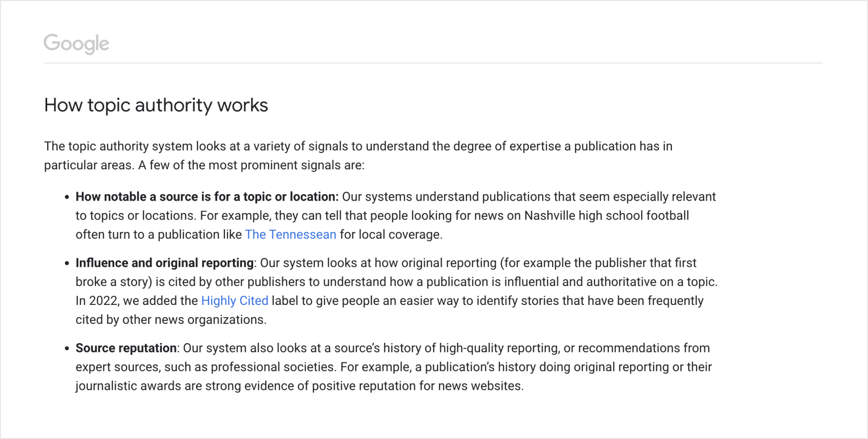The width and height of the screenshot is (868, 439).
Task: Click bold text Source reputation
Action: point(126,348)
